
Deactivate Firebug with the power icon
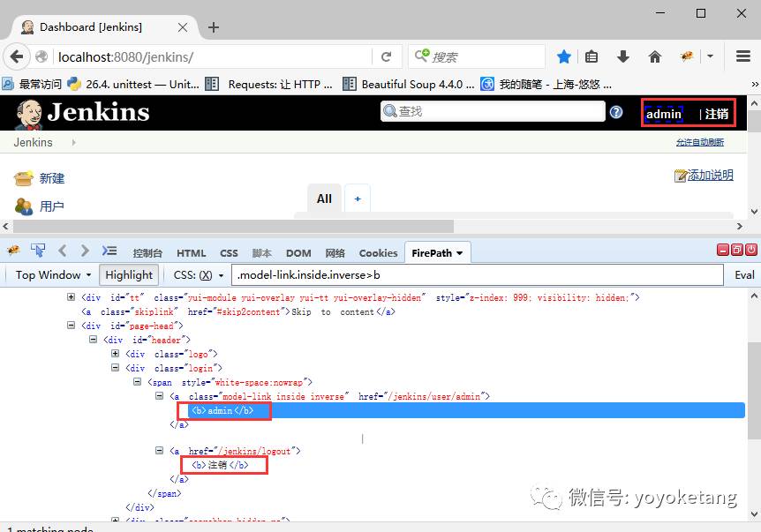pos(750,250)
